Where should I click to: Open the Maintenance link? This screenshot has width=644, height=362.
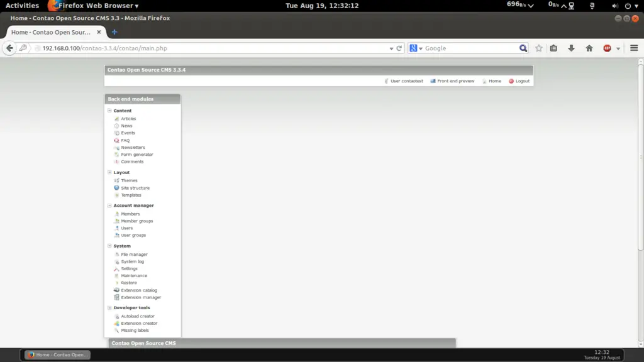pos(134,276)
